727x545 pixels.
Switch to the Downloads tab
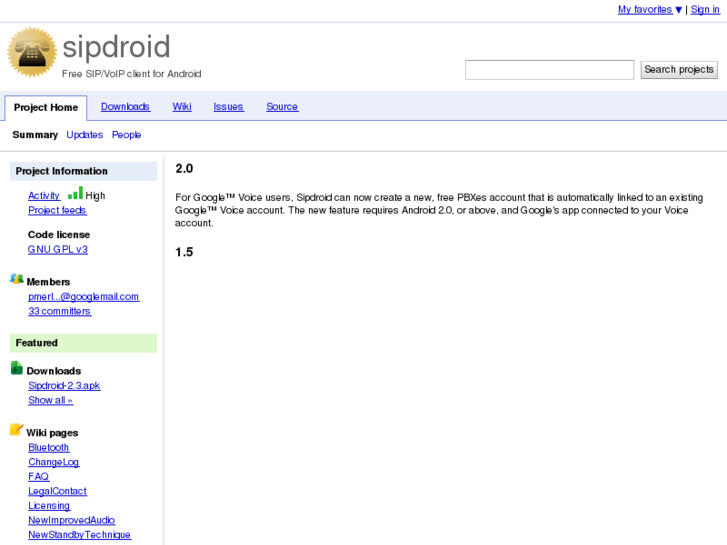(x=125, y=107)
